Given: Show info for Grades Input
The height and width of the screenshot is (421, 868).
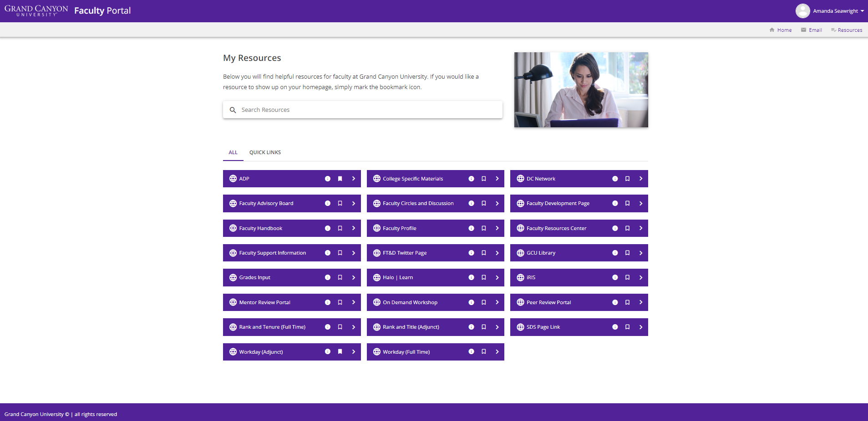Looking at the screenshot, I should 328,277.
